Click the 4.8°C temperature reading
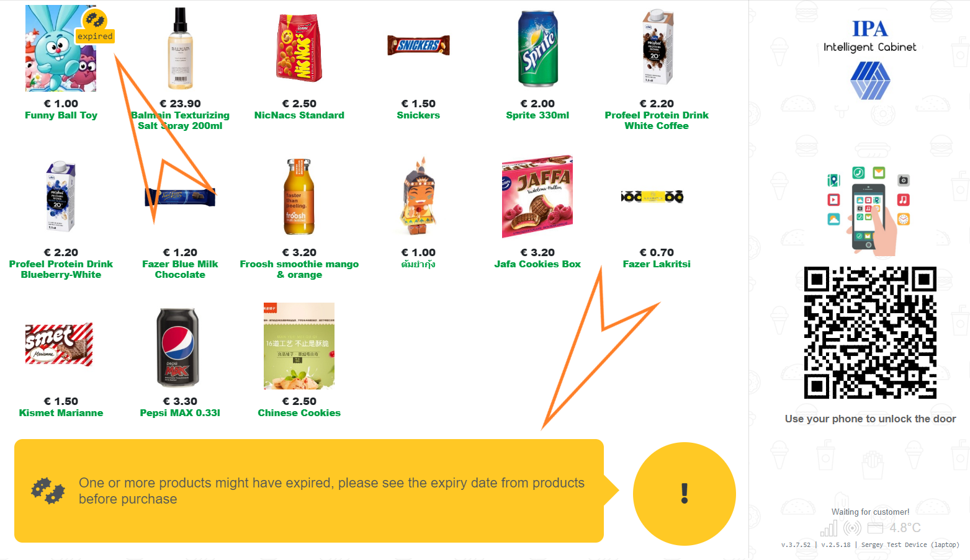The height and width of the screenshot is (560, 970). tap(904, 528)
